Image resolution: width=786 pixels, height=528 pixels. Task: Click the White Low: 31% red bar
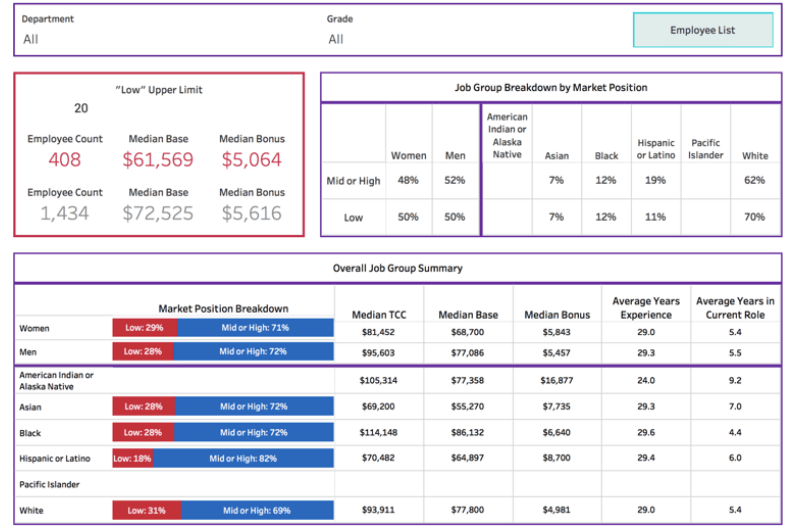click(x=147, y=510)
